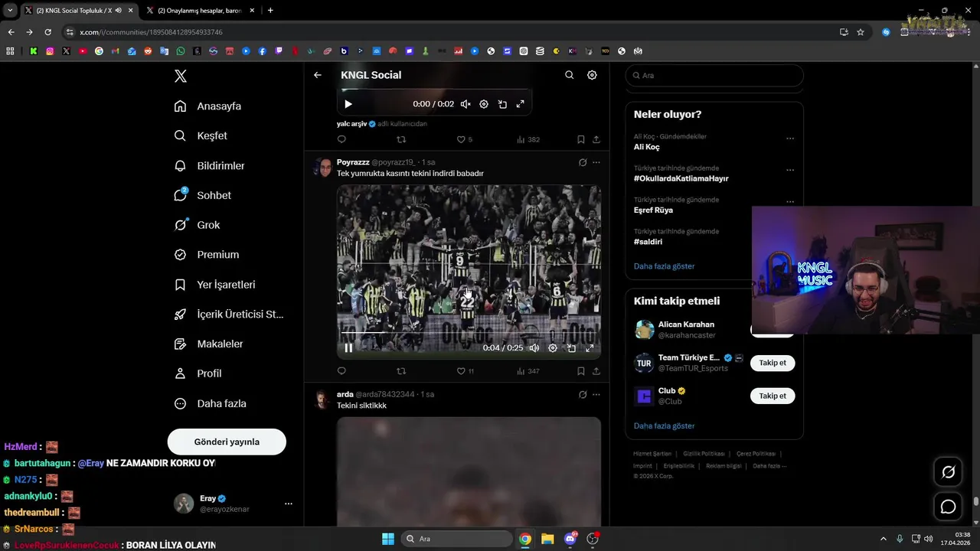Open Alican Karahan profile
This screenshot has height=551, width=980.
click(x=686, y=324)
